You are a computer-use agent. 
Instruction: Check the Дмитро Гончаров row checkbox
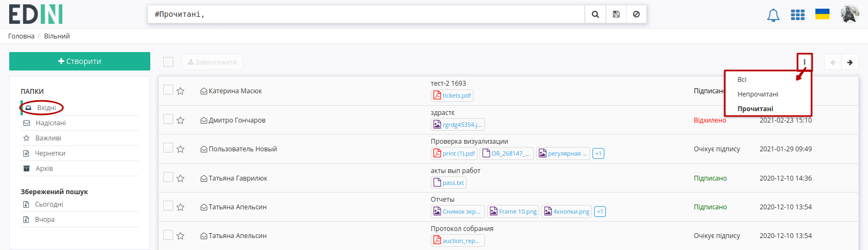coord(168,119)
